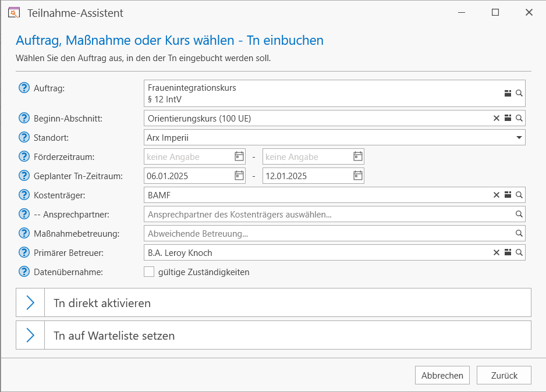This screenshot has width=546, height=392.
Task: Open the record card icon for Kostenträger
Action: point(508,195)
